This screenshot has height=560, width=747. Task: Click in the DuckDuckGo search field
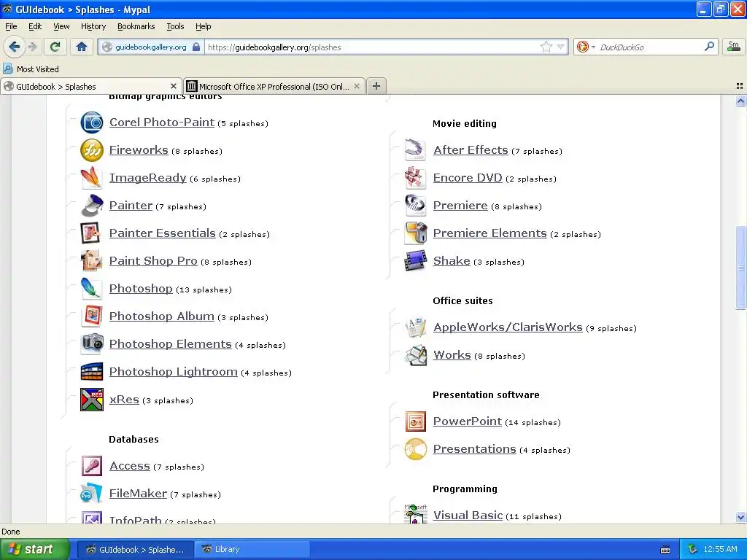[x=650, y=47]
